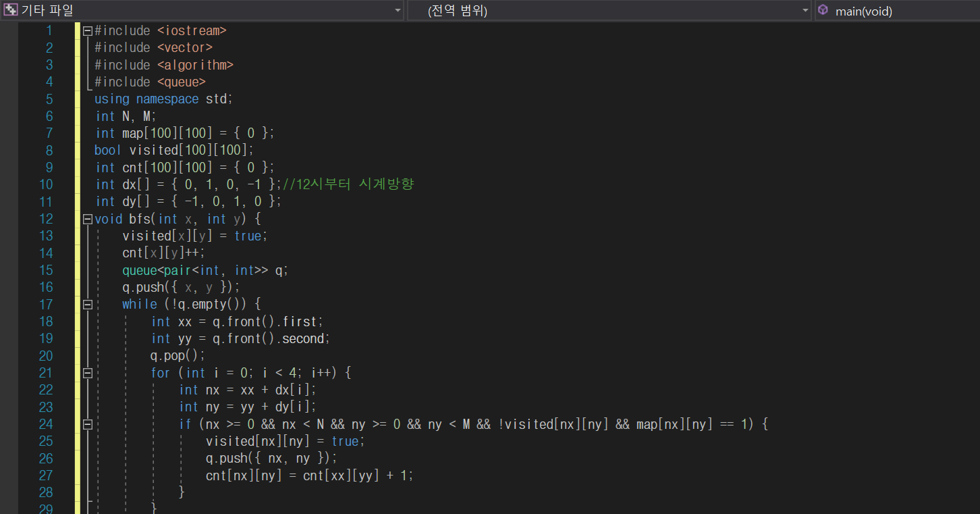Click "int yy = q.front().second;"

[241, 338]
